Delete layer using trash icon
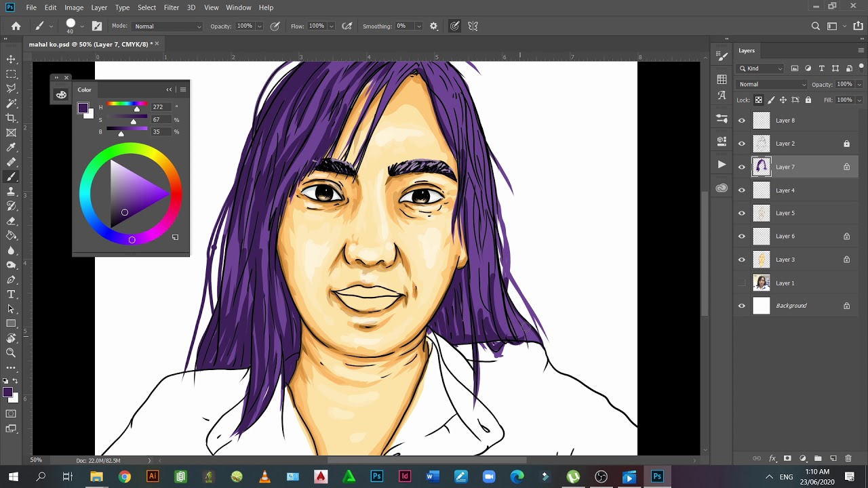Screen dimensions: 868x488 tap(848, 459)
